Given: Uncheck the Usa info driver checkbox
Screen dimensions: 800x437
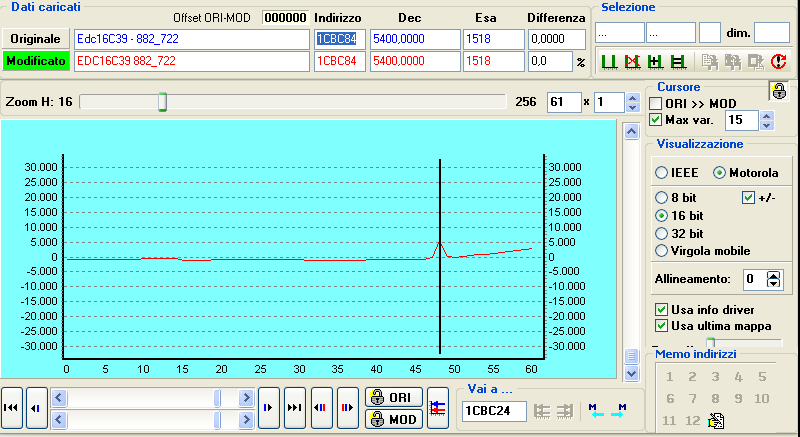Looking at the screenshot, I should (660, 309).
